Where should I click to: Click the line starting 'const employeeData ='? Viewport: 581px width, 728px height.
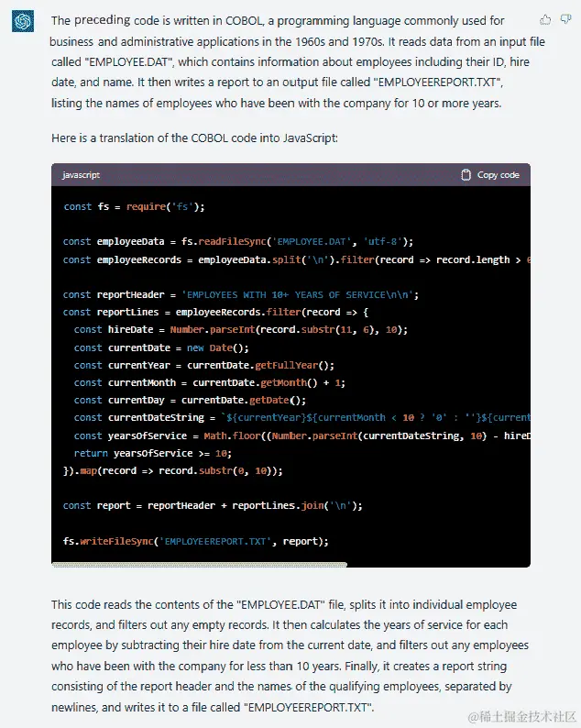pyautogui.click(x=238, y=241)
